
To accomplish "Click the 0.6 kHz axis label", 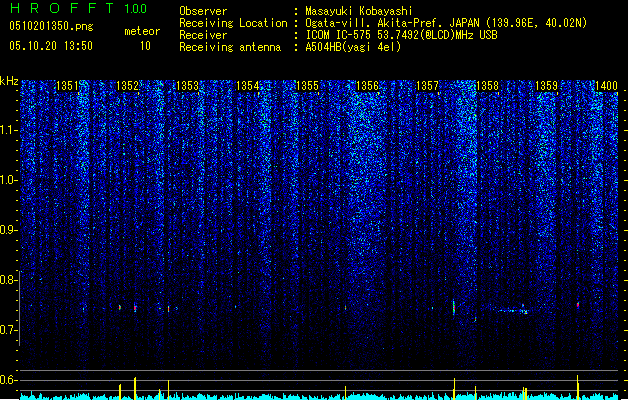I will click(9, 380).
